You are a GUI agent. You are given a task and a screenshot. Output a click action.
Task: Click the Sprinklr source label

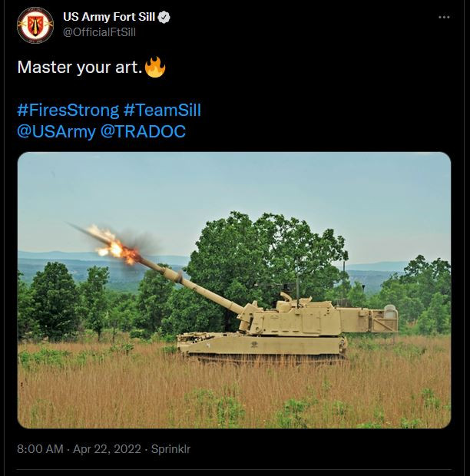coord(171,449)
